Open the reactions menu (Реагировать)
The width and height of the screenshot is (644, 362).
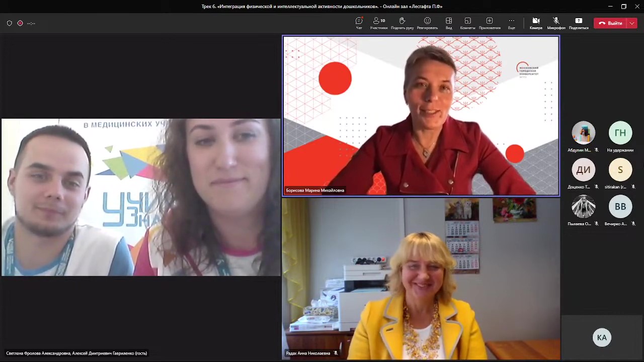point(427,23)
